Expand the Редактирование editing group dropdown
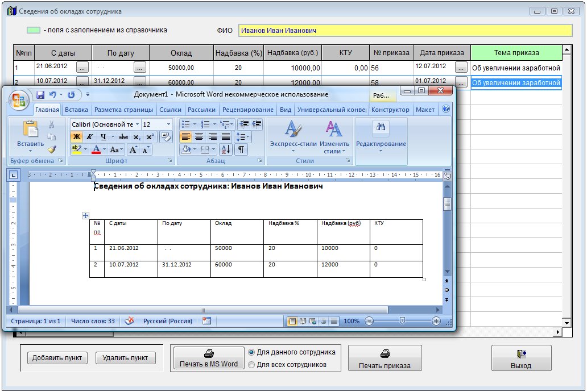587x392 pixels. tap(381, 144)
